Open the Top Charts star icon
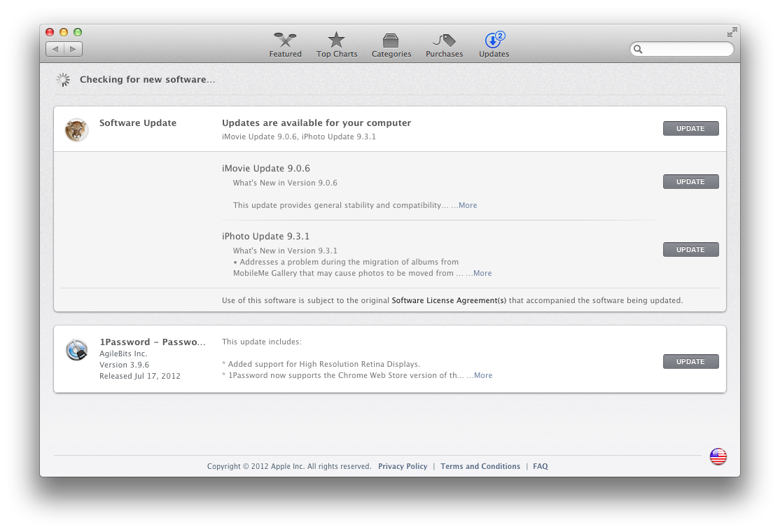This screenshot has width=780, height=532. (336, 40)
